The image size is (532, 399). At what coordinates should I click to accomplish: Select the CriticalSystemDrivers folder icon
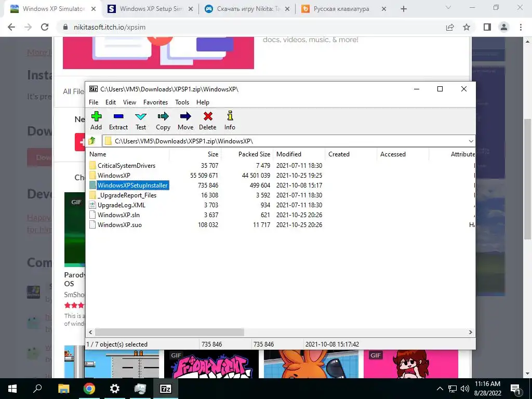(x=92, y=165)
